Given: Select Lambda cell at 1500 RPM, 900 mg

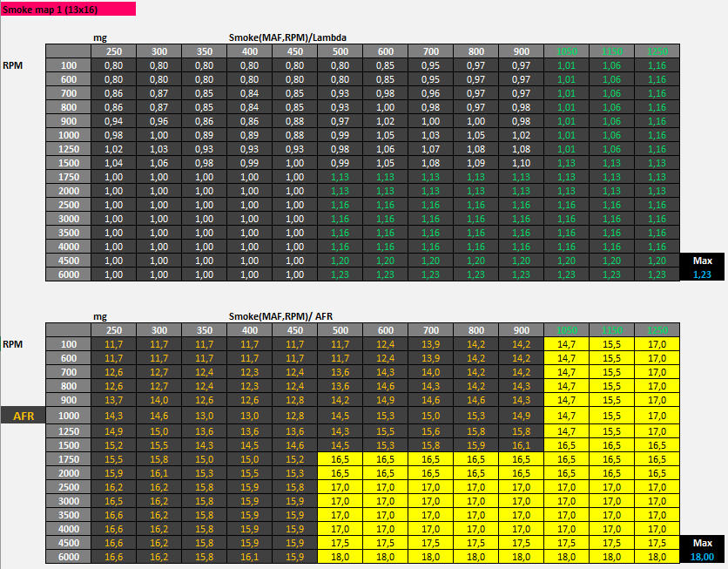Looking at the screenshot, I should 521,163.
